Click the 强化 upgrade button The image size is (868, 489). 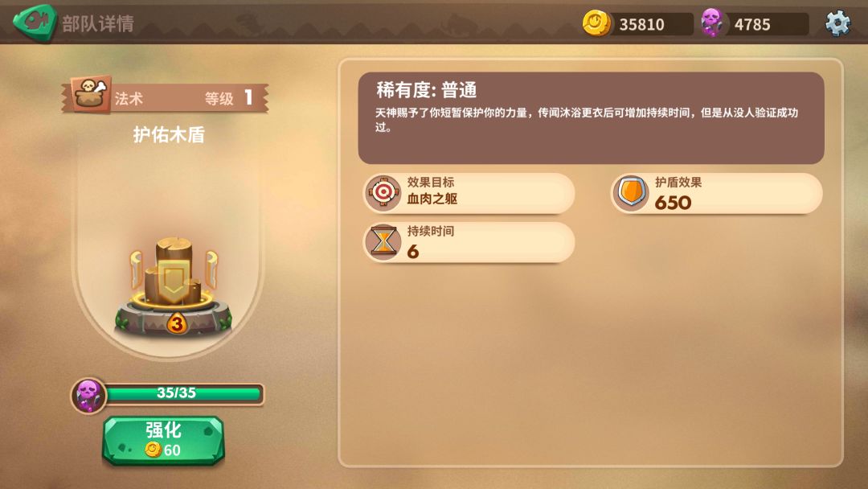click(x=163, y=440)
